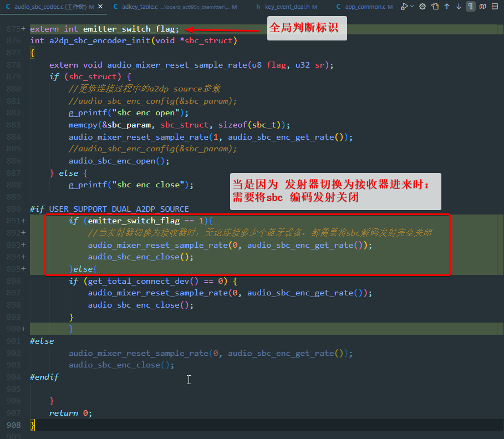
Task: Click the memcpy(&sbc_param, sbc_struct) line
Action: coord(179,125)
